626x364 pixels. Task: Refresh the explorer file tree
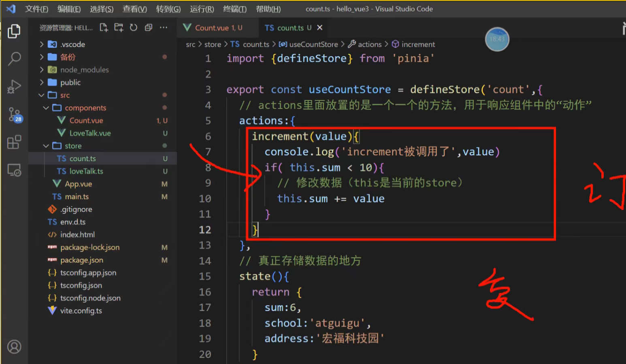[134, 28]
